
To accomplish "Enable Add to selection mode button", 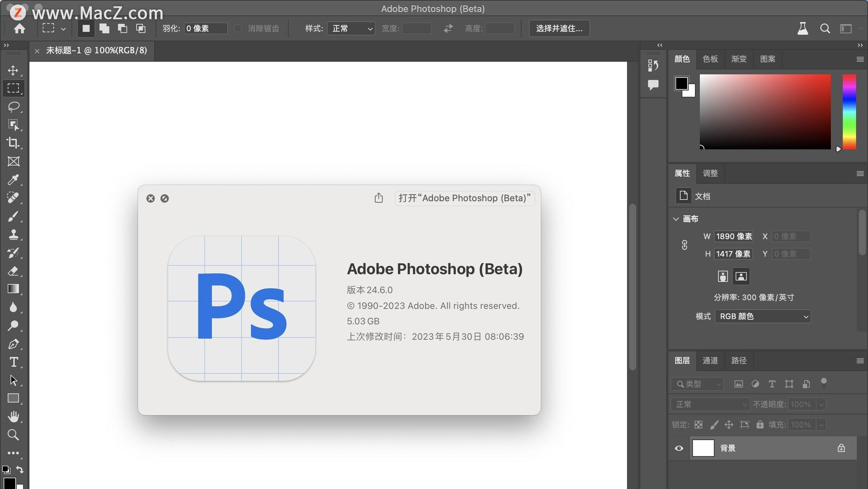I will point(104,28).
